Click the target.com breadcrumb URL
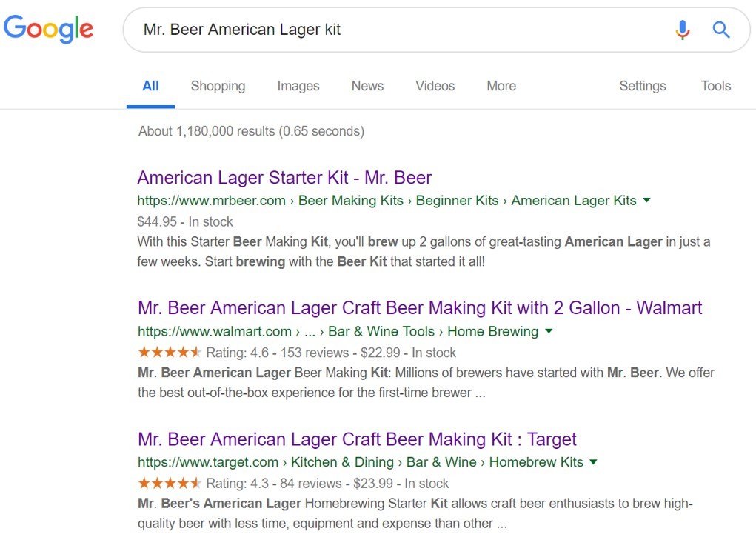756x540 pixels. point(361,462)
